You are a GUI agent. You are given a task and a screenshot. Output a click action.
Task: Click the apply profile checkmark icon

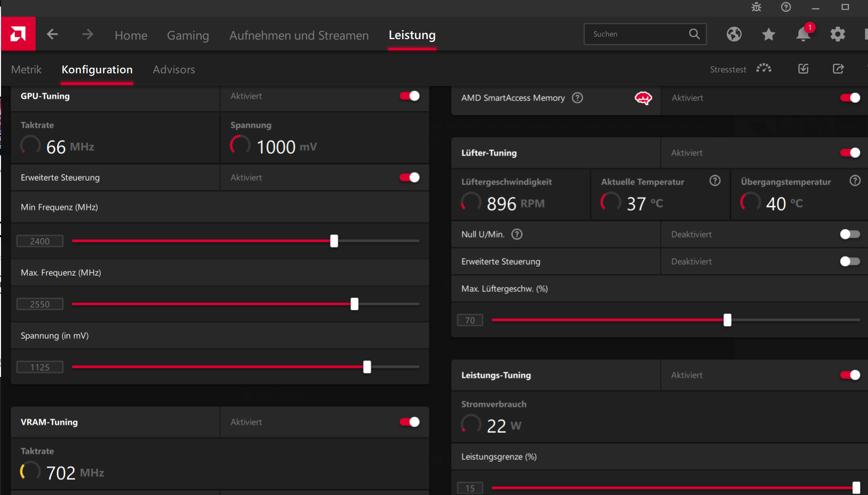coord(803,69)
